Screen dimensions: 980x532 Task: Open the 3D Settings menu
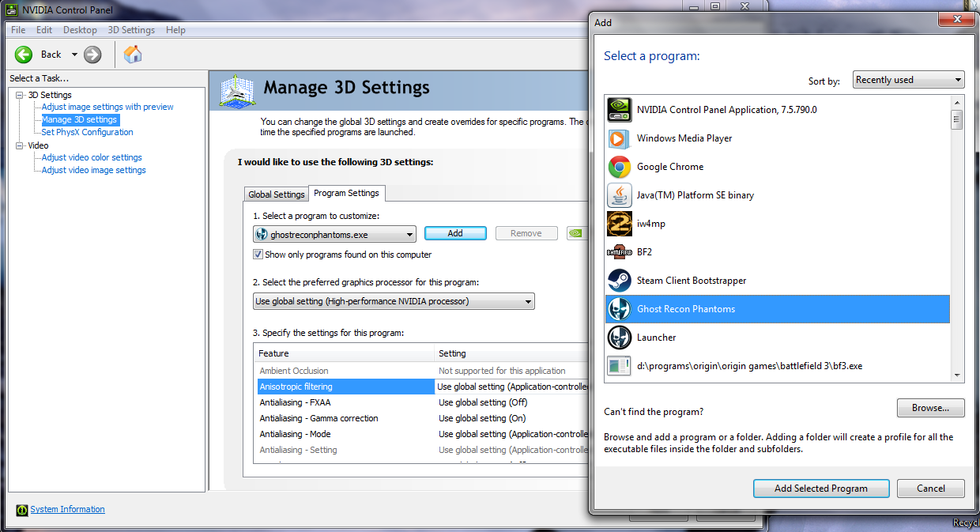[x=131, y=30]
